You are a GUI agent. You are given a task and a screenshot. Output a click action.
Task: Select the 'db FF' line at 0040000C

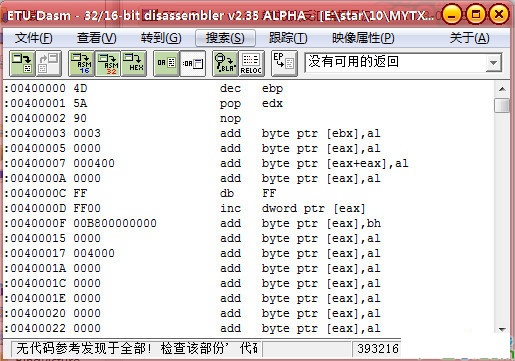click(x=248, y=193)
